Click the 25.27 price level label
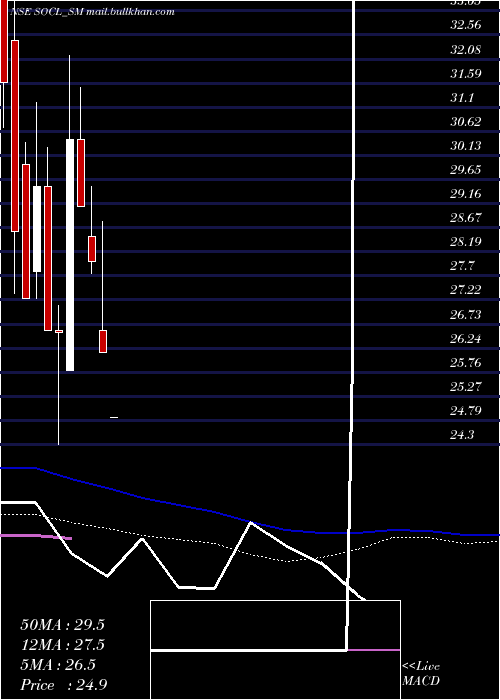The height and width of the screenshot is (700, 500). (x=466, y=387)
